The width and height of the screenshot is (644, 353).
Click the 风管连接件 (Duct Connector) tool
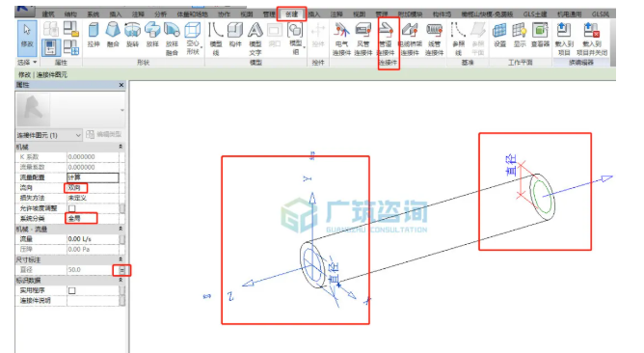click(x=363, y=39)
